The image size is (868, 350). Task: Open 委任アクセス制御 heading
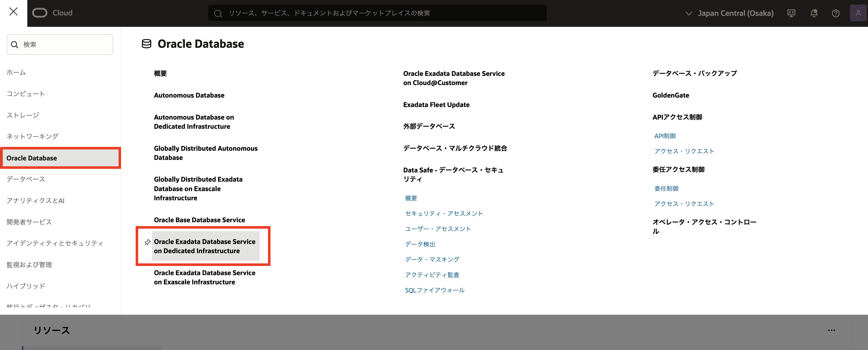coord(678,169)
